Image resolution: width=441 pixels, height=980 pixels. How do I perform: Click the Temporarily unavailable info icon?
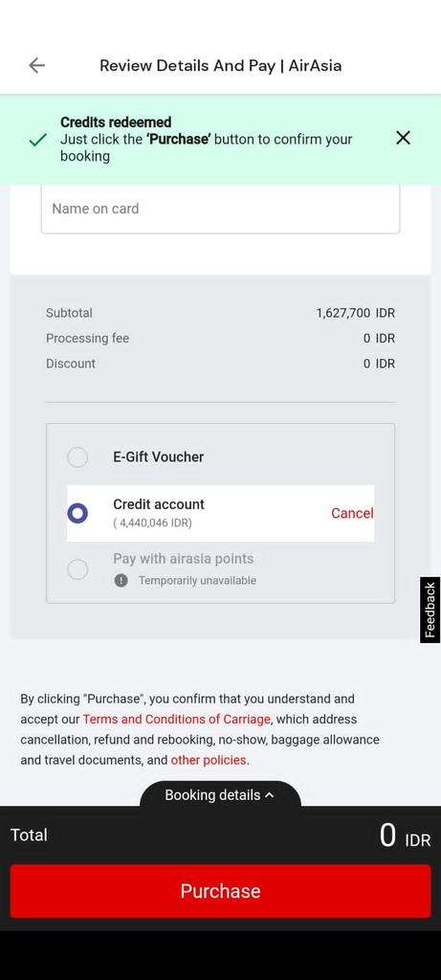click(x=121, y=581)
